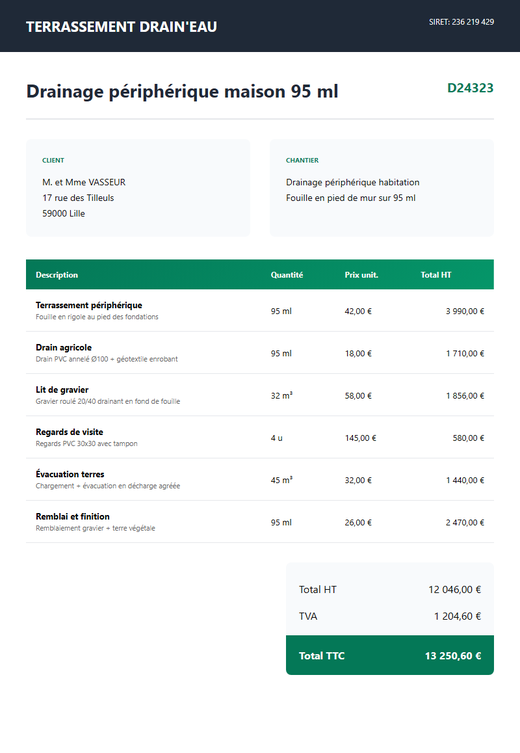
Task: Select the CLIENT label in address card
Action: tap(53, 160)
